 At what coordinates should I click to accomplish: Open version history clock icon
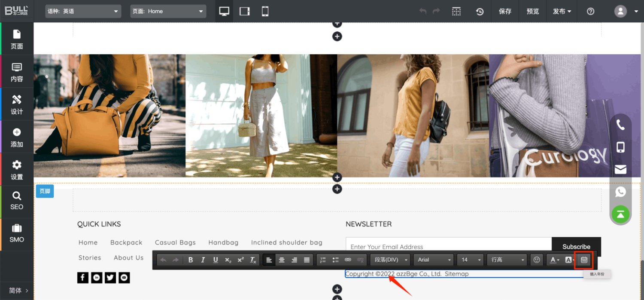point(480,12)
